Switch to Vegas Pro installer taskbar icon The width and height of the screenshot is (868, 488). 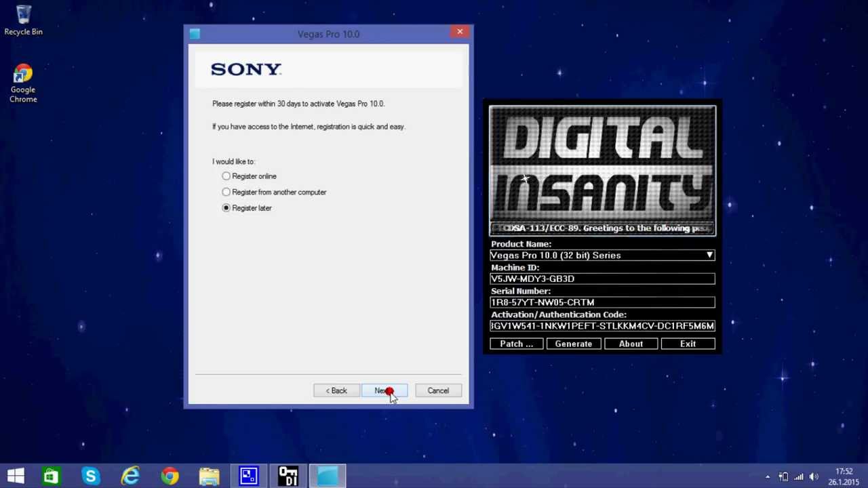[328, 476]
